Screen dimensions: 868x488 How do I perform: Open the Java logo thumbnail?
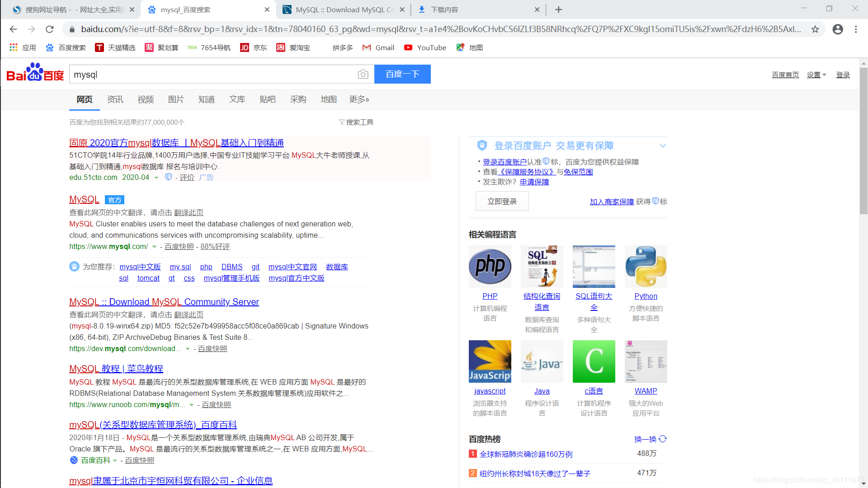point(542,361)
